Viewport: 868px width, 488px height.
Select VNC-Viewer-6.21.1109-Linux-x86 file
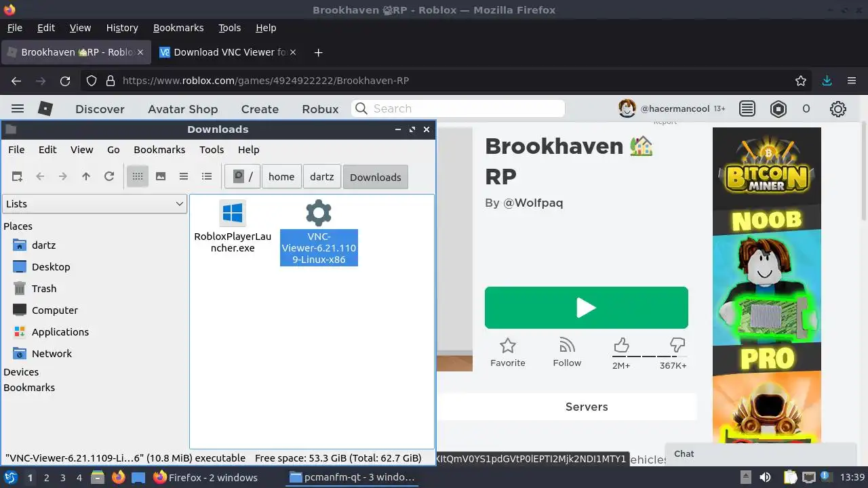pos(319,233)
